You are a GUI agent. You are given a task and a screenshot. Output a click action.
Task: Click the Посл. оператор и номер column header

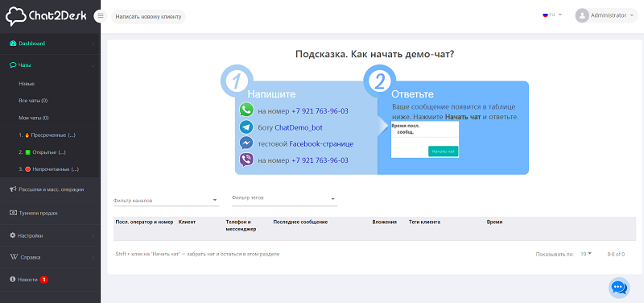tap(145, 222)
